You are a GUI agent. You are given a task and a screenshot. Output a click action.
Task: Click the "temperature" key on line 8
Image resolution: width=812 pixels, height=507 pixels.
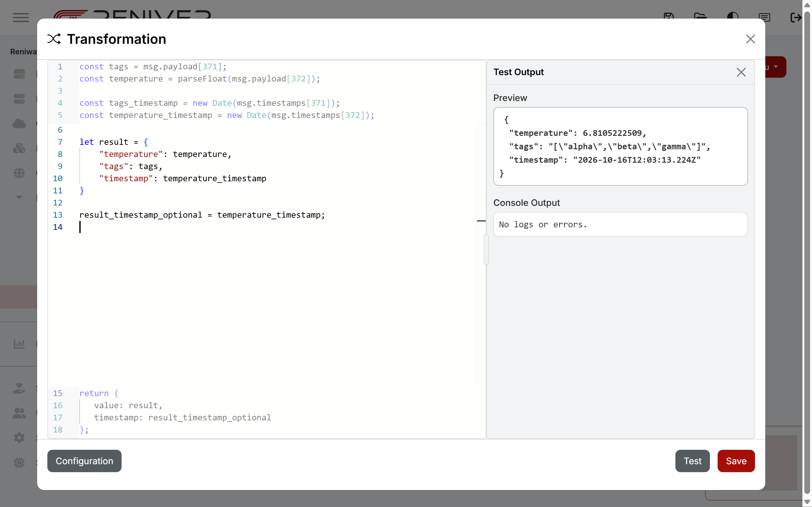pos(131,154)
